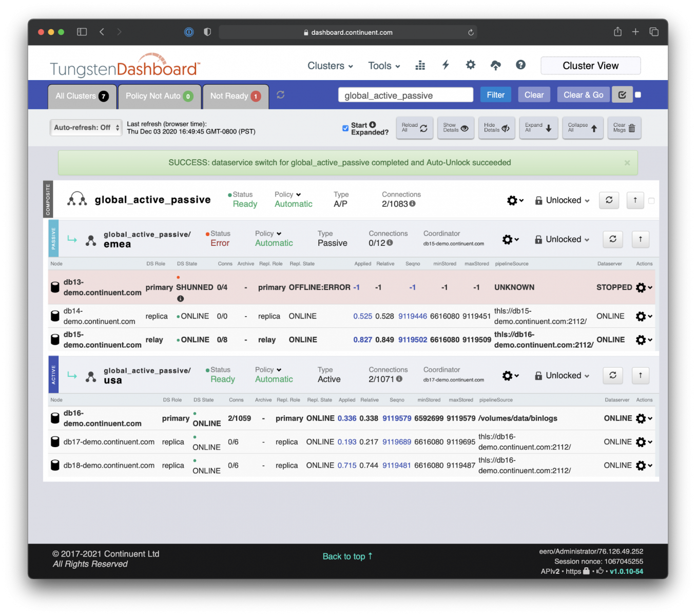Toggle the white checkbox in filter bar
The width and height of the screenshot is (696, 616).
[638, 94]
